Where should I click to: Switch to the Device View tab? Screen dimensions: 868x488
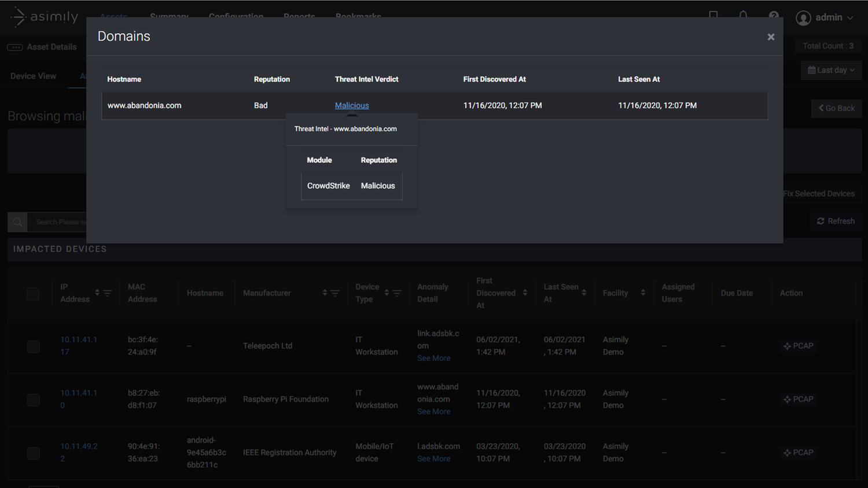tap(33, 76)
